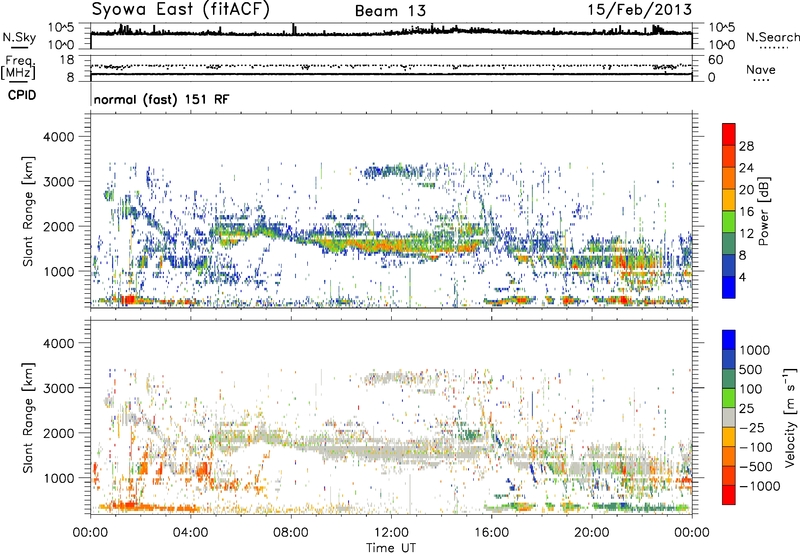Screen dimensions: 800x554
Task: Click the "16:00" time axis label
Action: click(491, 533)
